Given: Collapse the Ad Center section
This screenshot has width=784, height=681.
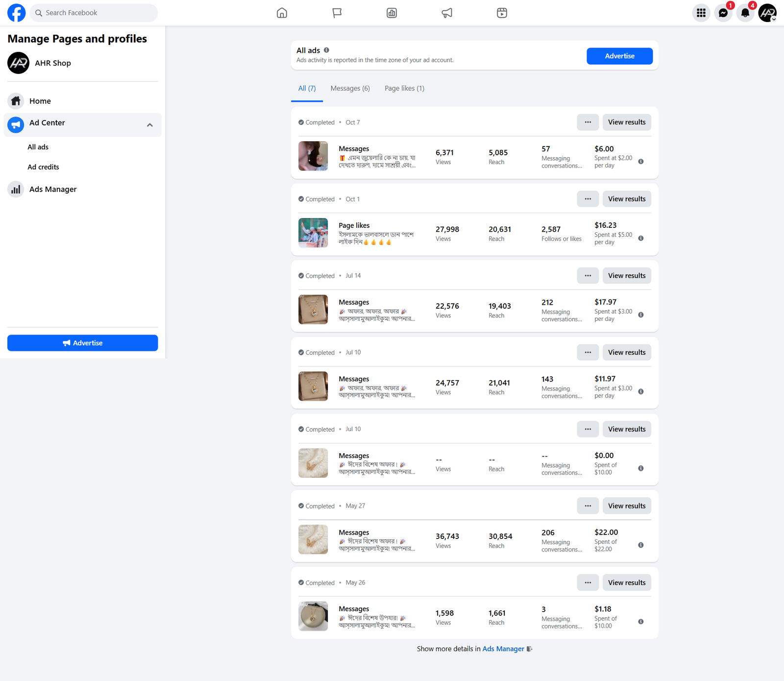Looking at the screenshot, I should tap(150, 125).
